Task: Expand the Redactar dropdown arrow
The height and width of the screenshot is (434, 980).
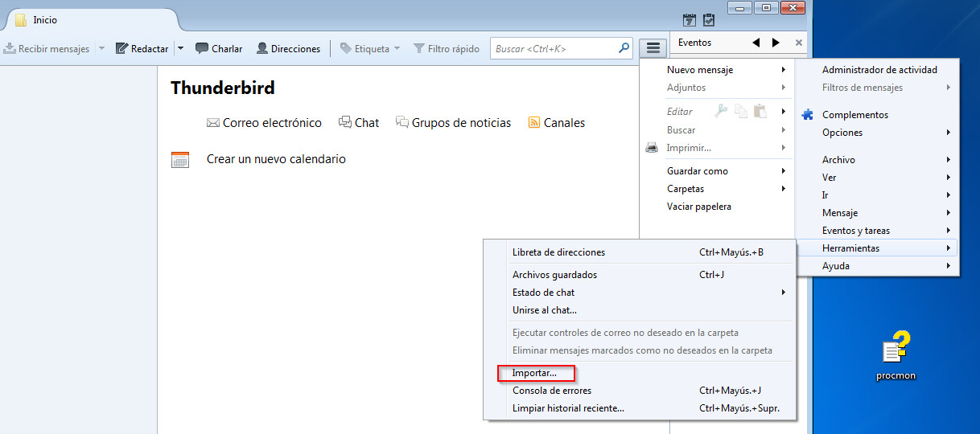Action: click(180, 48)
